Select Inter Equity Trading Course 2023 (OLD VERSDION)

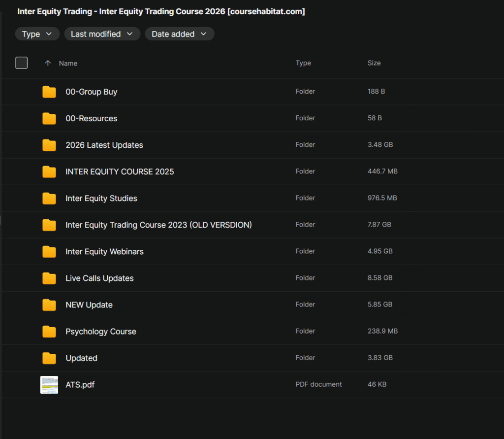[158, 225]
